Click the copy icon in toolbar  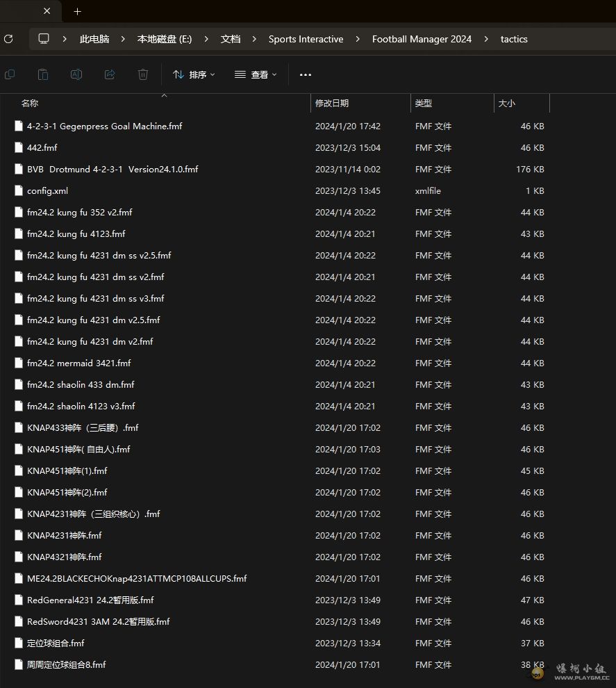10,74
